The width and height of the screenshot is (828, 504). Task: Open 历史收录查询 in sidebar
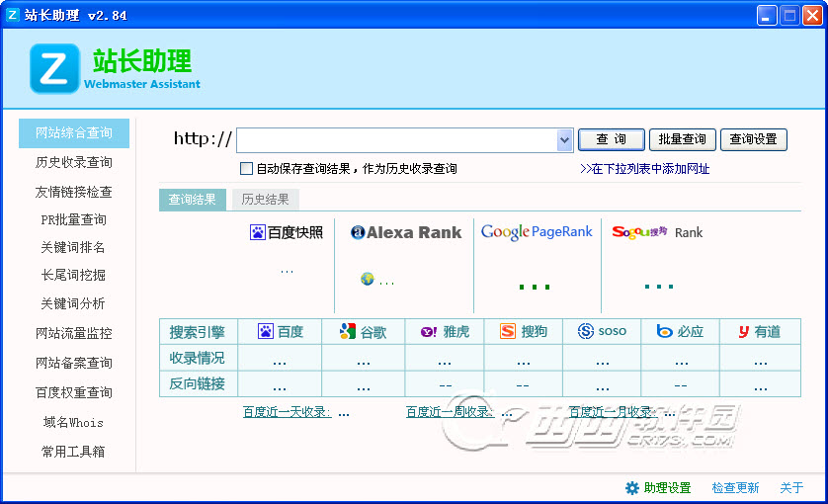click(x=74, y=163)
